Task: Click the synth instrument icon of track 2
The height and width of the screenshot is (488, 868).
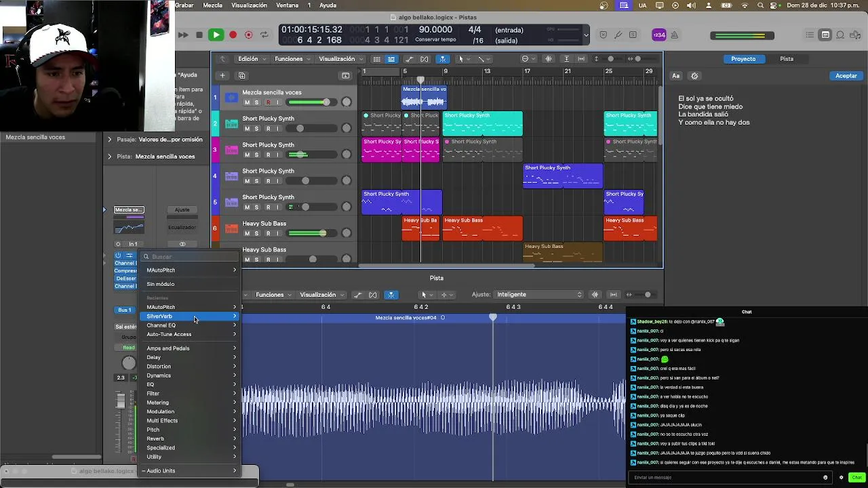Action: [x=231, y=123]
